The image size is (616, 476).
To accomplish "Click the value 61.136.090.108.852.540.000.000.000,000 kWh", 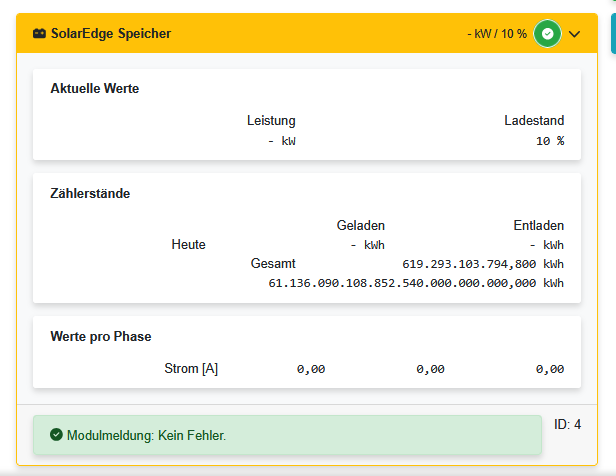I will (416, 283).
